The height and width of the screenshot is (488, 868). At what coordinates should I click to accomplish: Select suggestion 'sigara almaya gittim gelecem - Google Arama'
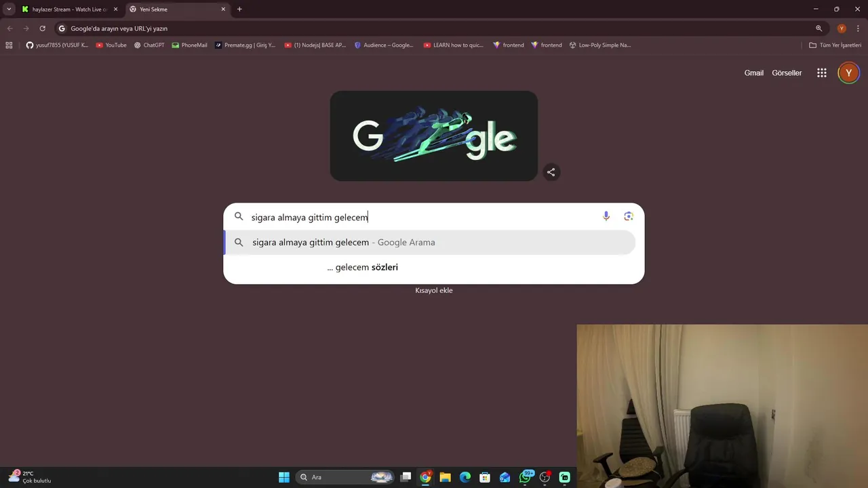(x=430, y=243)
